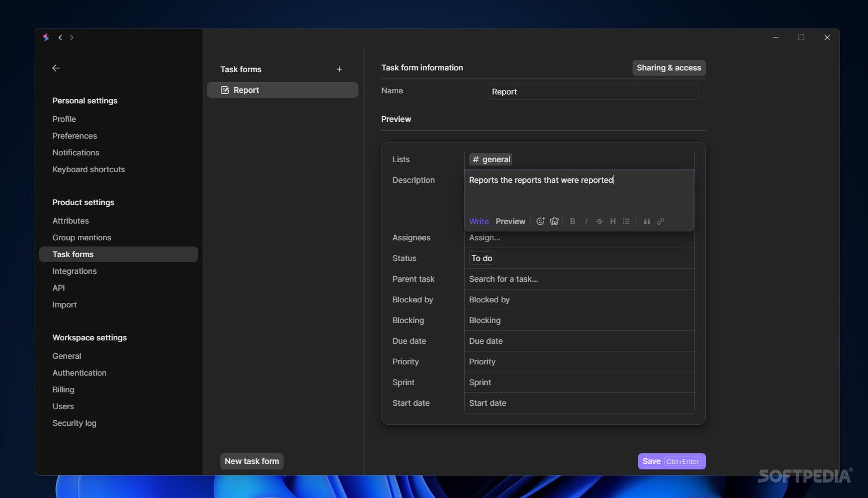Open API settings
The height and width of the screenshot is (498, 868).
(59, 288)
